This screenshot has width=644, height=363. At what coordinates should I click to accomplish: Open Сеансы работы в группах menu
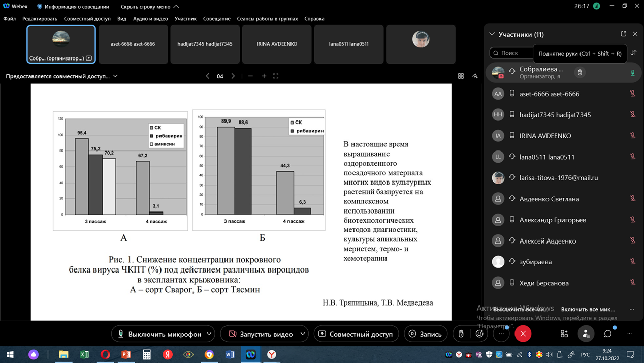coord(268,19)
